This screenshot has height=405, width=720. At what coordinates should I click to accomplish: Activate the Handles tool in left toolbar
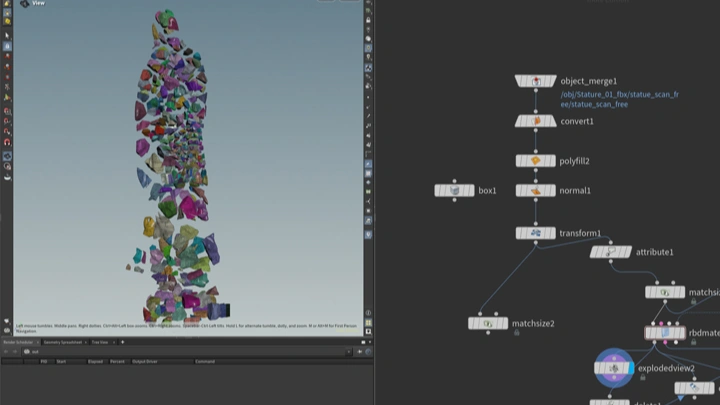click(x=7, y=97)
